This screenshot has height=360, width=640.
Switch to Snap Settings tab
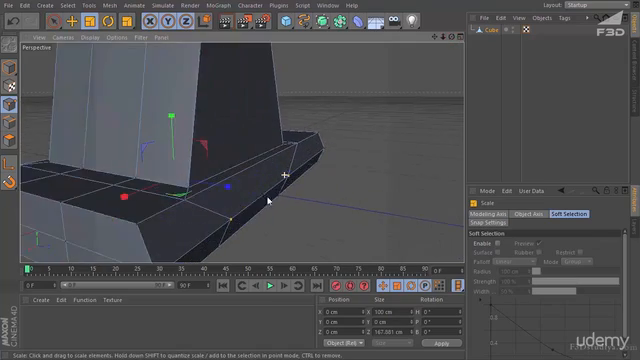click(488, 222)
